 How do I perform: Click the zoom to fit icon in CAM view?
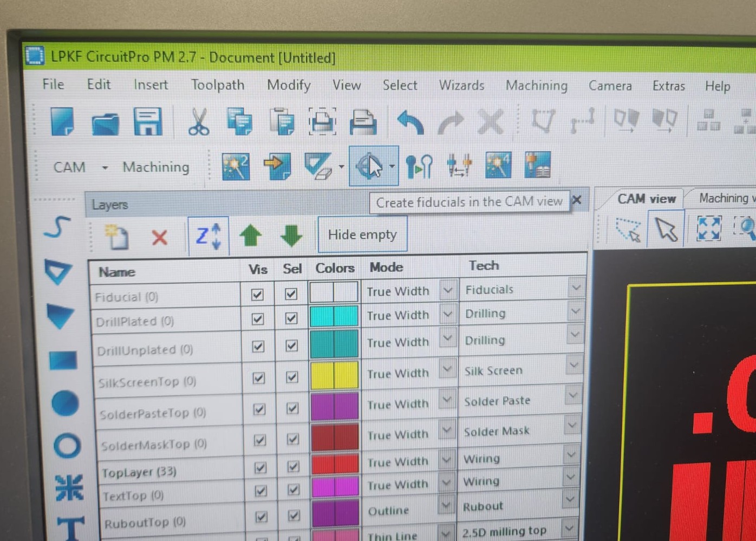pos(709,229)
